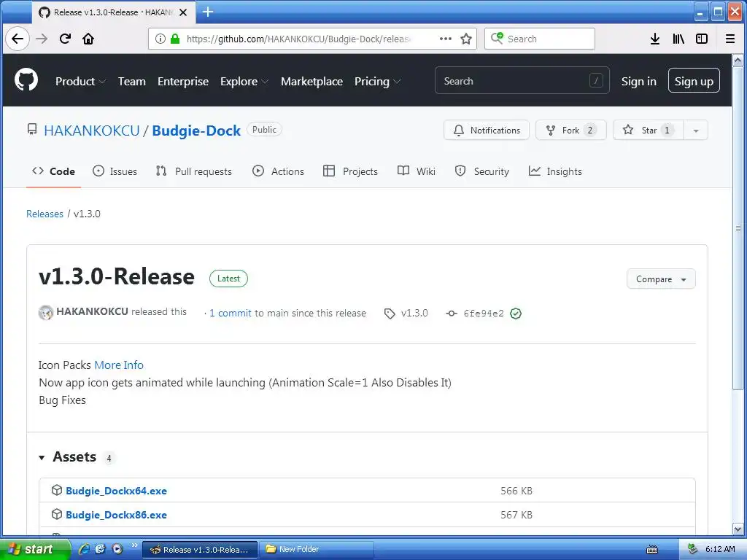
Task: Open the Actions tab
Action: pos(278,171)
